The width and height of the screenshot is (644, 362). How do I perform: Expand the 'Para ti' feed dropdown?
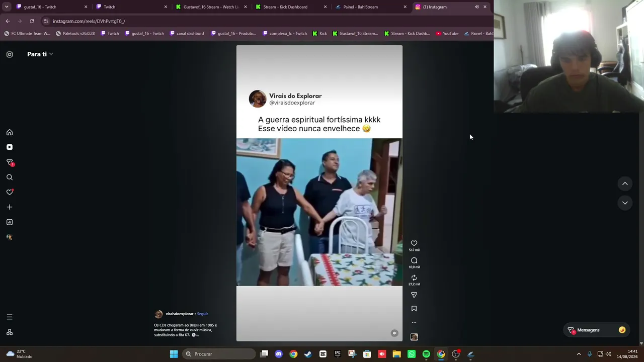(x=40, y=54)
